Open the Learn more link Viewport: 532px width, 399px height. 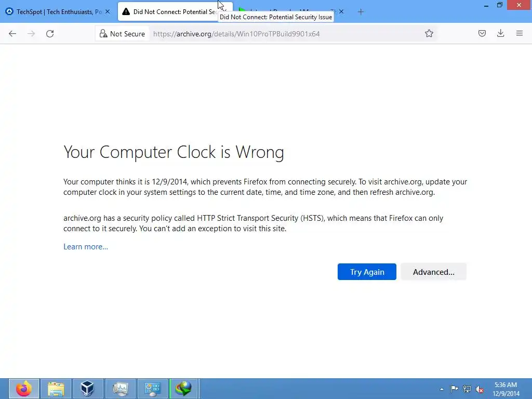(86, 247)
